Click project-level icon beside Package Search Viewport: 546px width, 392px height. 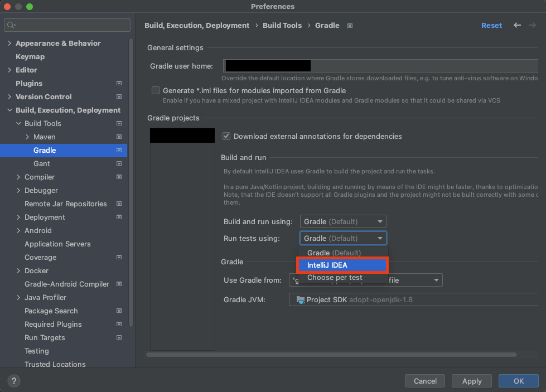point(119,311)
